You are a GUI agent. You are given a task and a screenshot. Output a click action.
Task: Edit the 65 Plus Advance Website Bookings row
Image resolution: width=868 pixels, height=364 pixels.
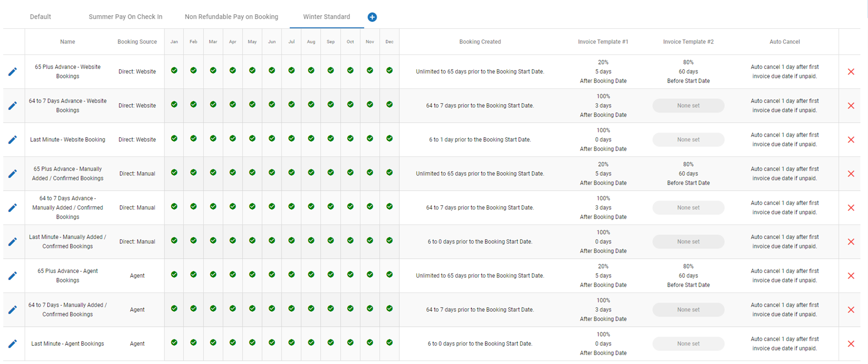pyautogui.click(x=13, y=72)
